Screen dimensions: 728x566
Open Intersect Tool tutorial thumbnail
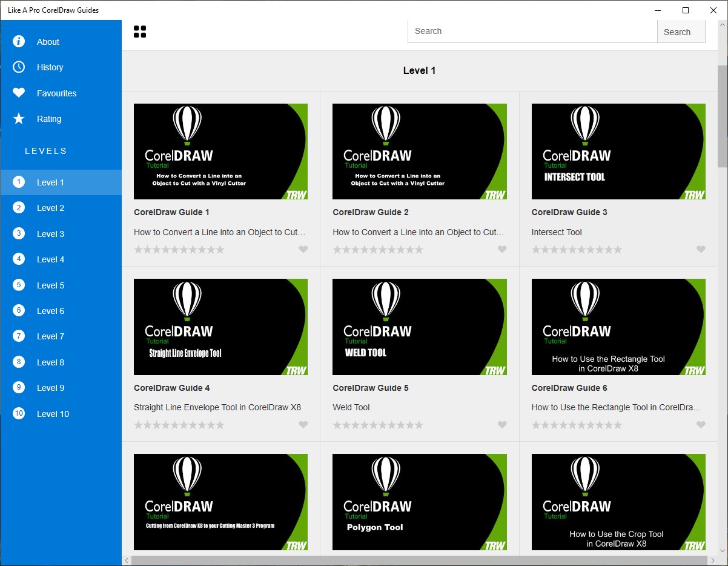pyautogui.click(x=618, y=151)
